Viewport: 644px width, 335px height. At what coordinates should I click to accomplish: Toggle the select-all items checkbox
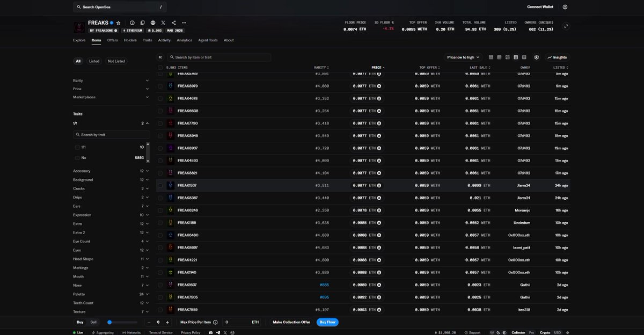[160, 68]
